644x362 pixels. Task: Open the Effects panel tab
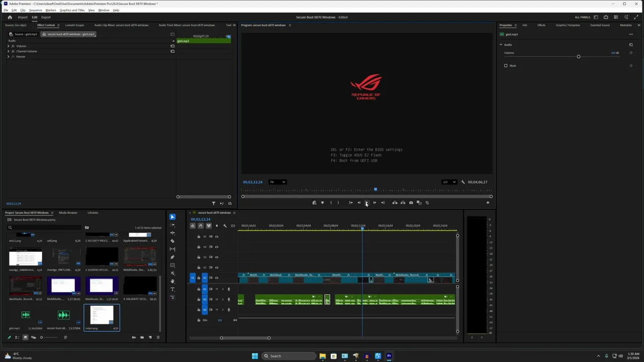(x=541, y=25)
